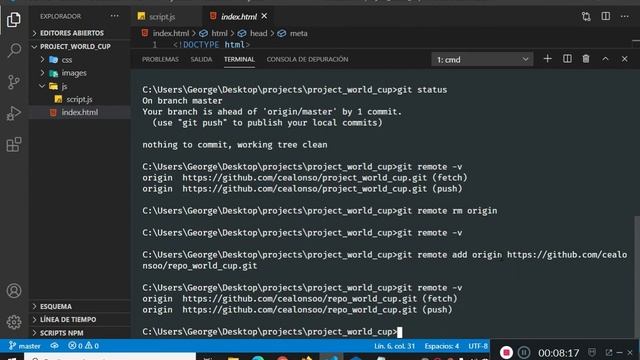Screen dimensions: 640x360
Task: Click html element in the breadcrumb
Action: tap(219, 33)
